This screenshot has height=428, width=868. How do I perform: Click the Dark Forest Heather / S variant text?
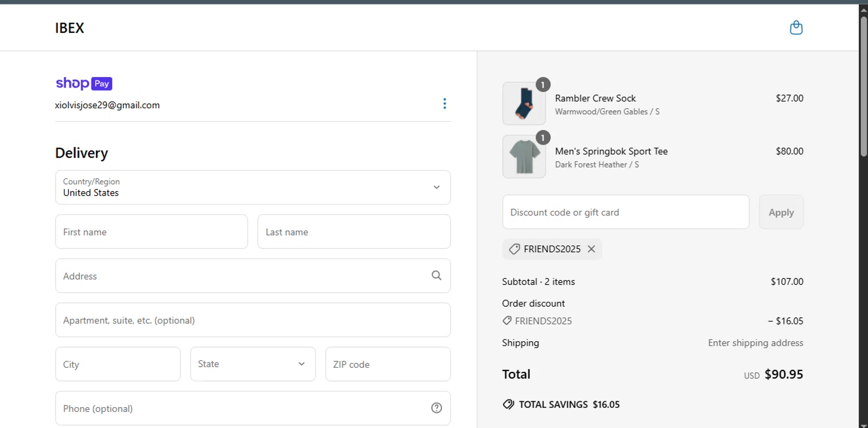(597, 164)
